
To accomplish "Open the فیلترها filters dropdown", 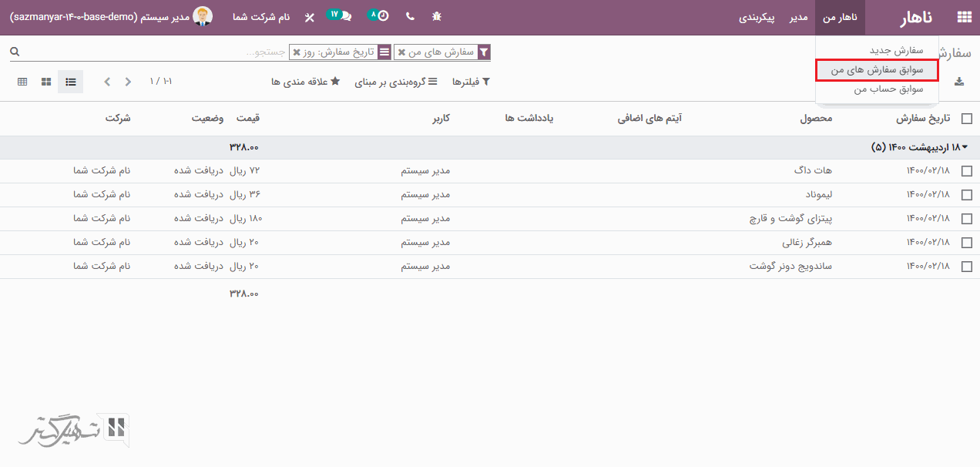I will click(471, 82).
